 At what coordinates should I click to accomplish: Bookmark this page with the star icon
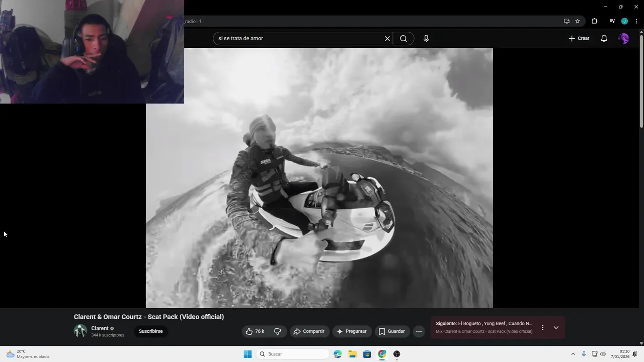[x=578, y=21]
